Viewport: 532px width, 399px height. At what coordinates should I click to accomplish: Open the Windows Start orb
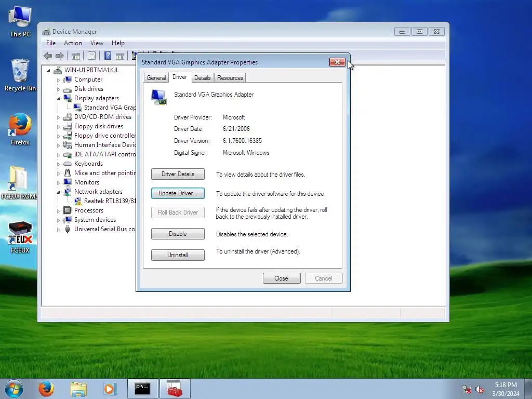click(x=14, y=389)
